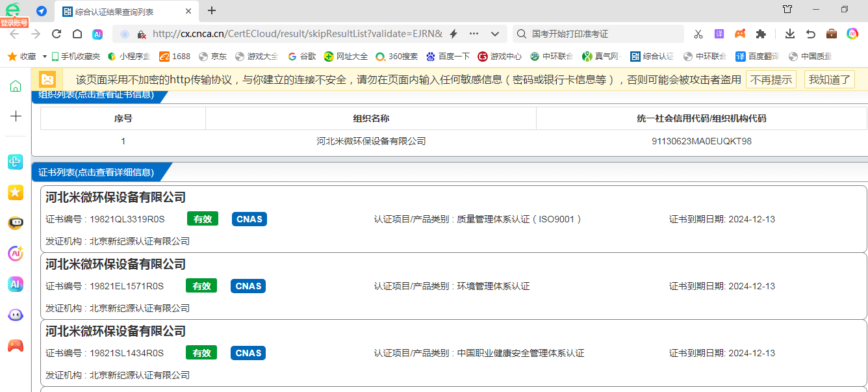Click CNAS badge on ISO9001 certificate
Viewport: 868px width, 392px height.
click(249, 219)
